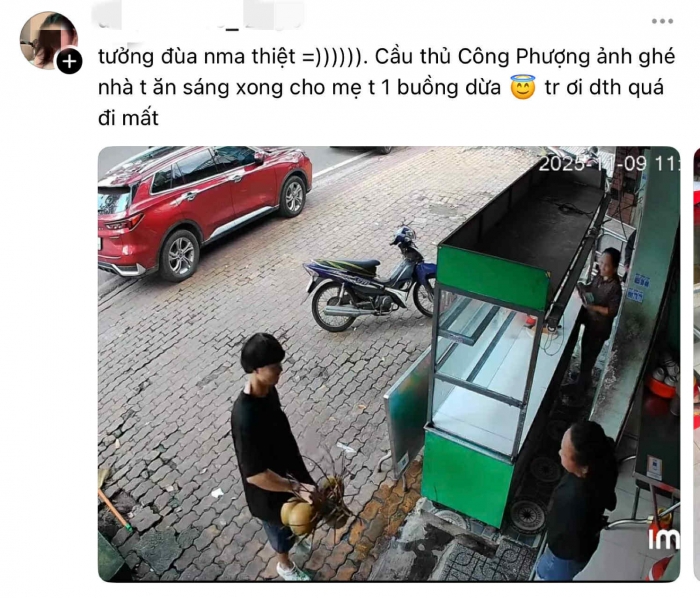Open the partially visible next photo
This screenshot has width=700, height=598.
click(x=697, y=364)
